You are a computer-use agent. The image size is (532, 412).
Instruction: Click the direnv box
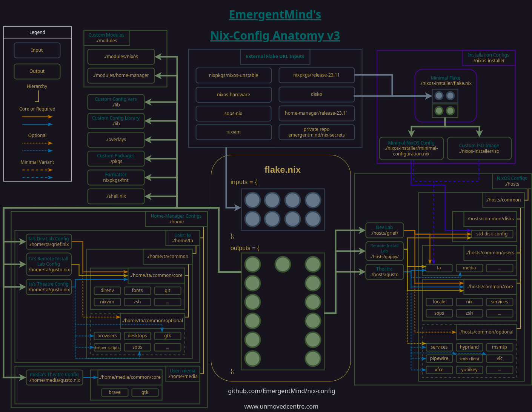click(x=107, y=291)
